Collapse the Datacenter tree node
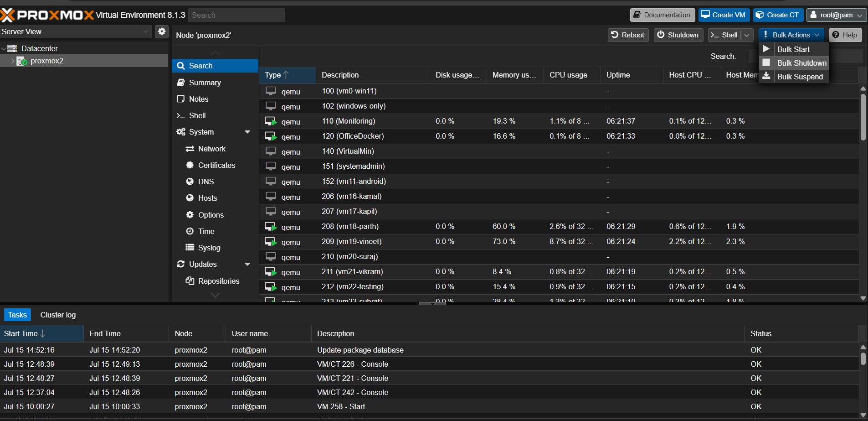Screen dimensions: 868x421 point(4,48)
